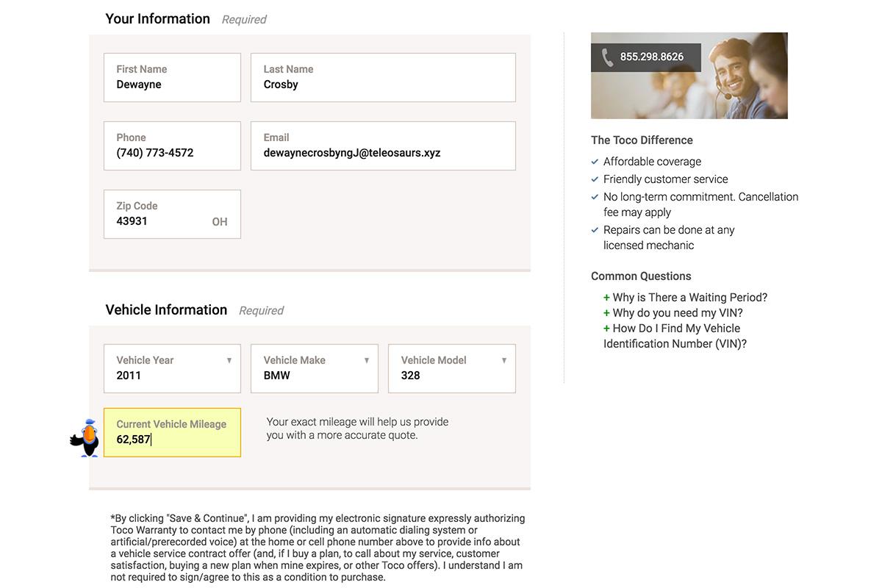The height and width of the screenshot is (588, 882).
Task: Click the 855.298.8626 phone number
Action: click(x=651, y=57)
